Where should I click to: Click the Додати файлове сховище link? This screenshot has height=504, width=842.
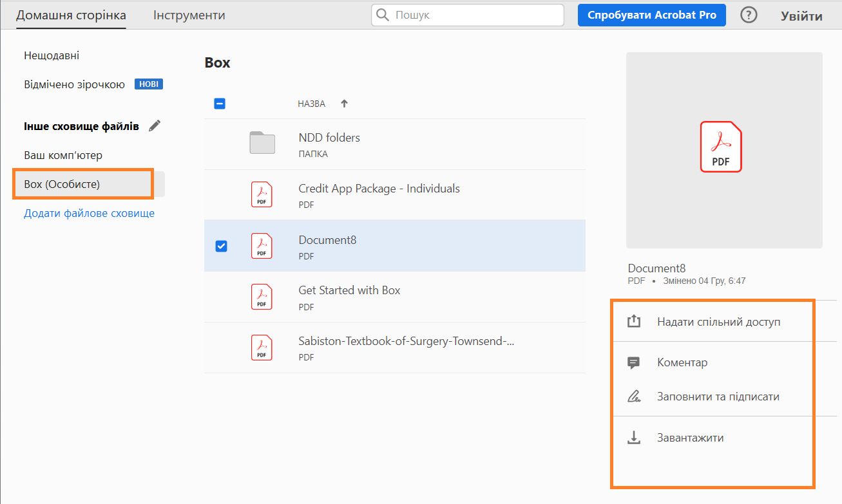pos(89,213)
